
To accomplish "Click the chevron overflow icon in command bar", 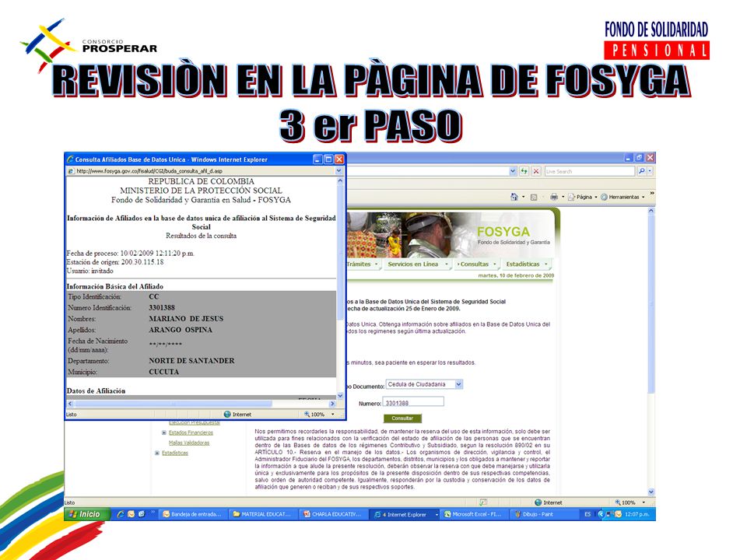I will pos(652,194).
